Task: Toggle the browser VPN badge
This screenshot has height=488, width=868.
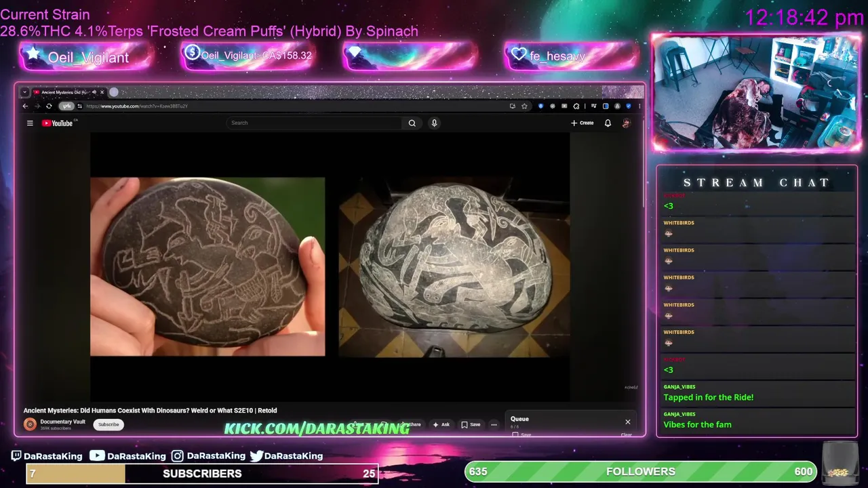Action: coord(66,106)
